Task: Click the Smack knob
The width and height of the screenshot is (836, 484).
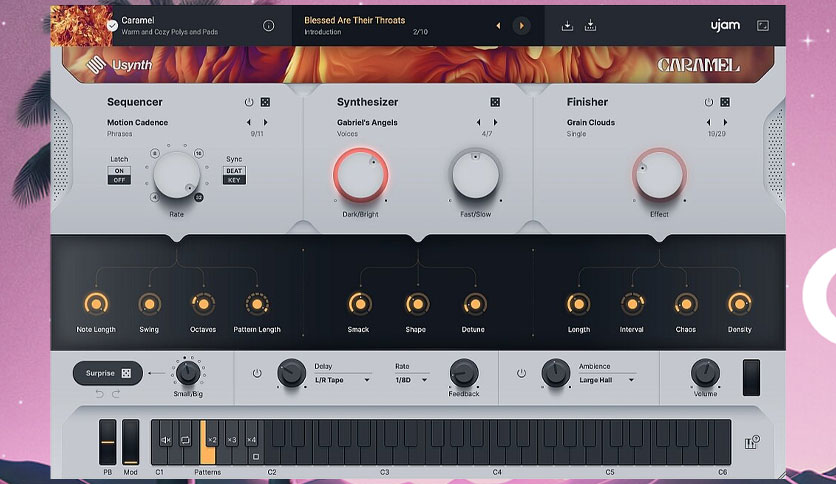Action: [360, 304]
